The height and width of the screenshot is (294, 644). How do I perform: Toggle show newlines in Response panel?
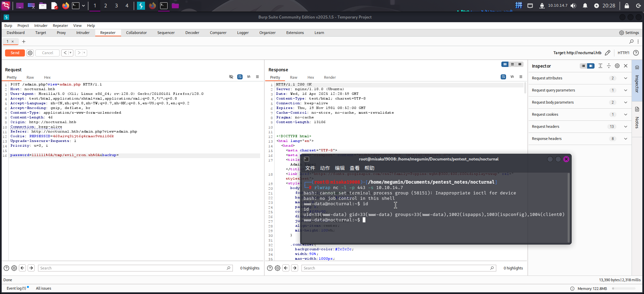(512, 77)
